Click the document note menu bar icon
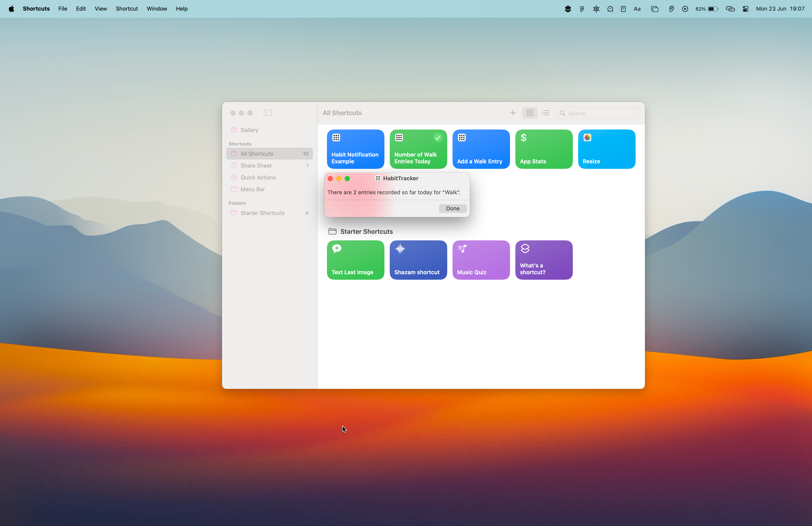The width and height of the screenshot is (812, 526). coord(623,9)
